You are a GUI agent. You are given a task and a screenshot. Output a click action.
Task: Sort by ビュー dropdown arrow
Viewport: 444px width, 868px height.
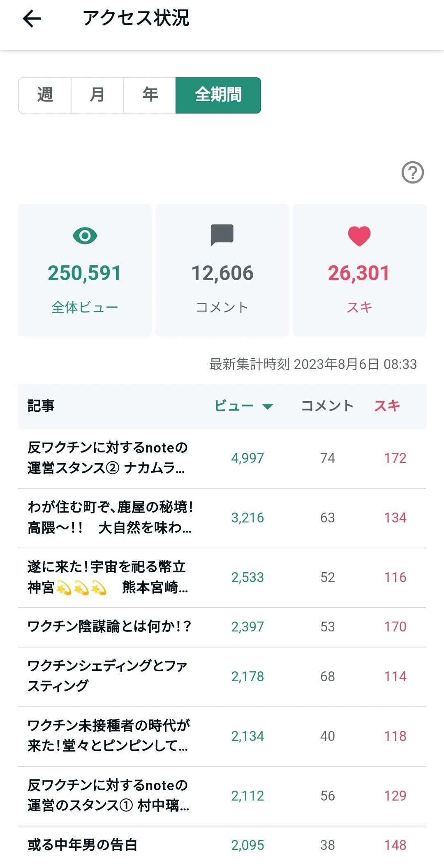268,406
